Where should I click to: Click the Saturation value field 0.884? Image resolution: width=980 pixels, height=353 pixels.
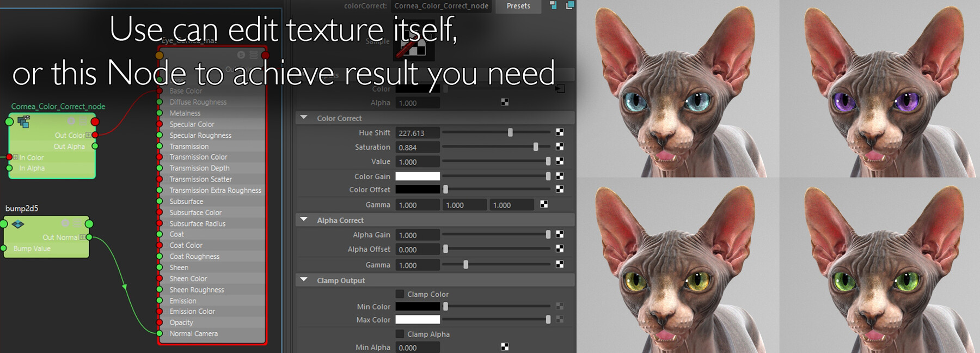[418, 147]
